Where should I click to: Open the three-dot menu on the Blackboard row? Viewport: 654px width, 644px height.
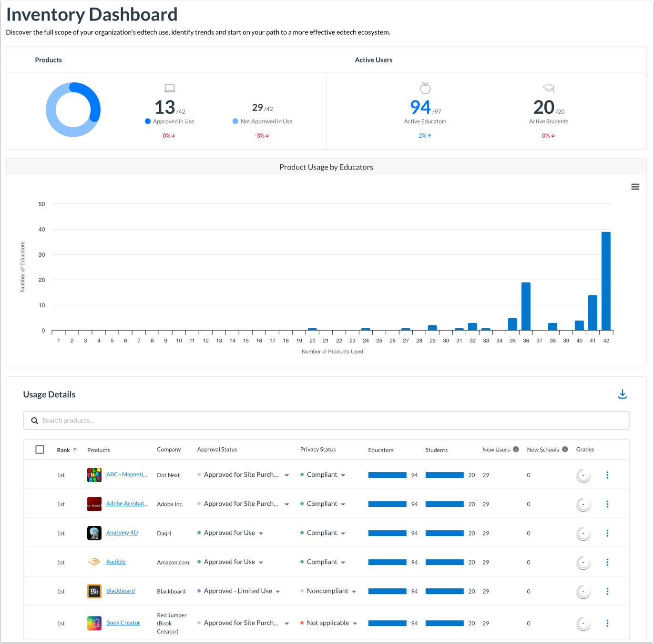point(608,591)
